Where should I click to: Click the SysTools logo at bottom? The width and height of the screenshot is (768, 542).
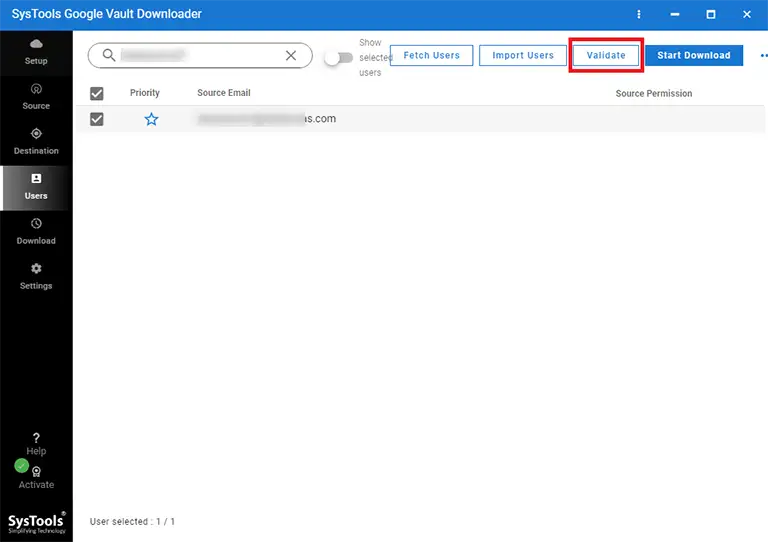tap(36, 523)
